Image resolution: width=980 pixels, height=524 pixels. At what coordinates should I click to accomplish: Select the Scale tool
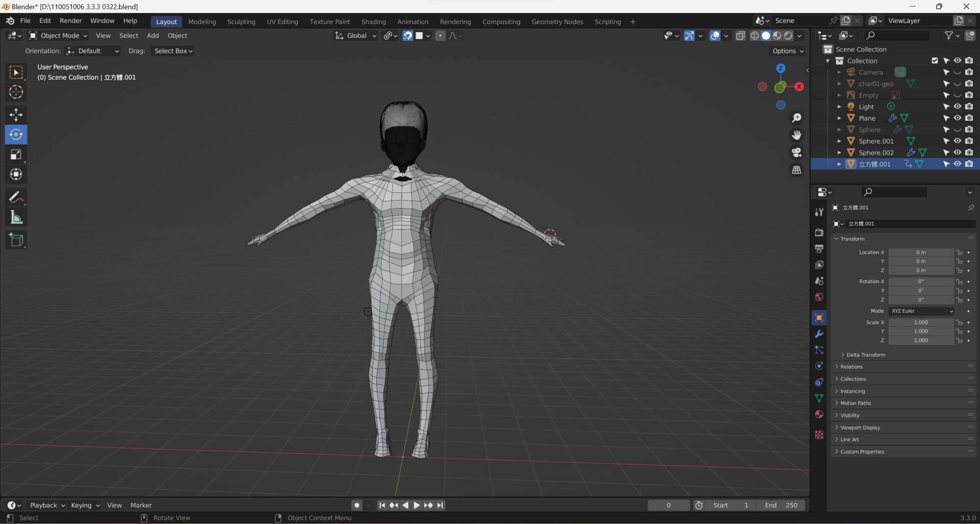pyautogui.click(x=16, y=155)
